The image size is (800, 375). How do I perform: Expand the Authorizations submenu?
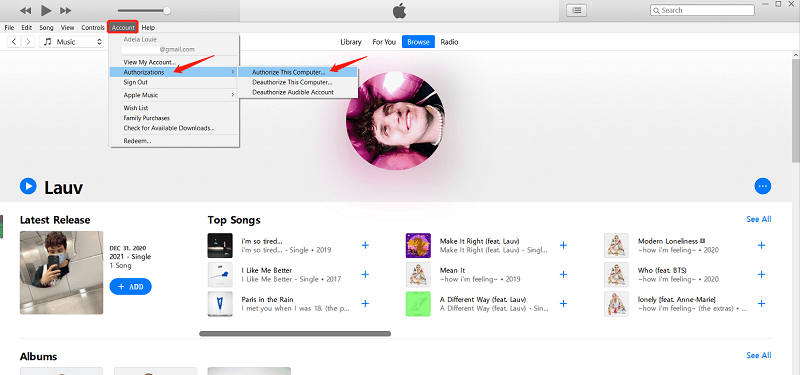pyautogui.click(x=174, y=72)
